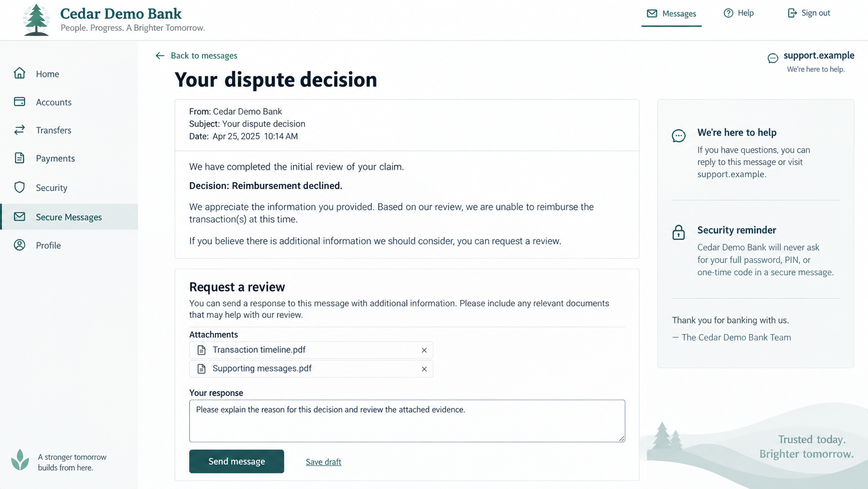Image resolution: width=868 pixels, height=489 pixels.
Task: Select the Supporting messages.pdf file name
Action: coord(262,368)
